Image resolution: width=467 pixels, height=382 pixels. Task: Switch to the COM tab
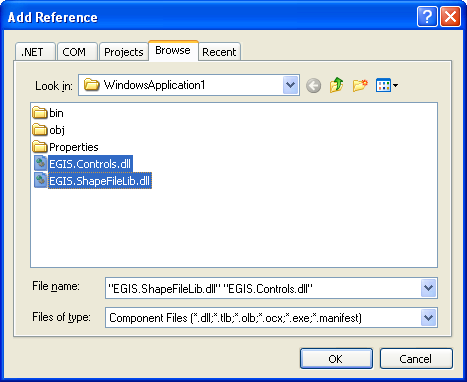[x=77, y=52]
